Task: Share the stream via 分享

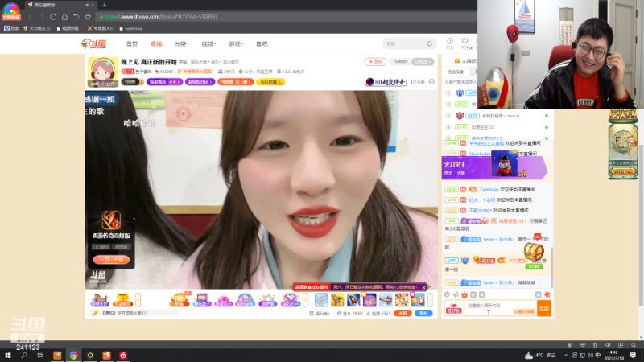Action: (x=418, y=82)
